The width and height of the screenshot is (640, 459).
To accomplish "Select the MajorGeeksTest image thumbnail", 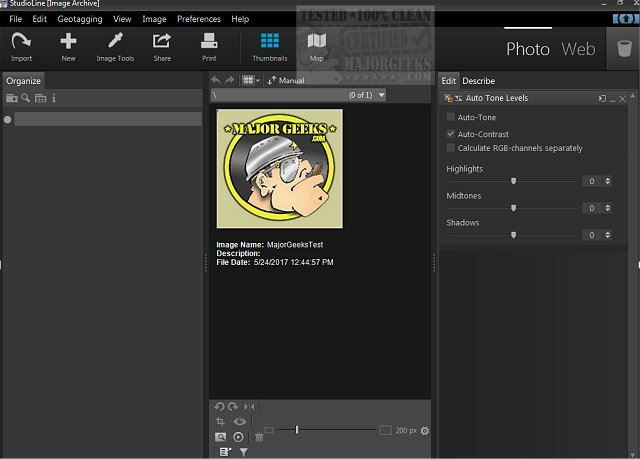I will [x=279, y=169].
